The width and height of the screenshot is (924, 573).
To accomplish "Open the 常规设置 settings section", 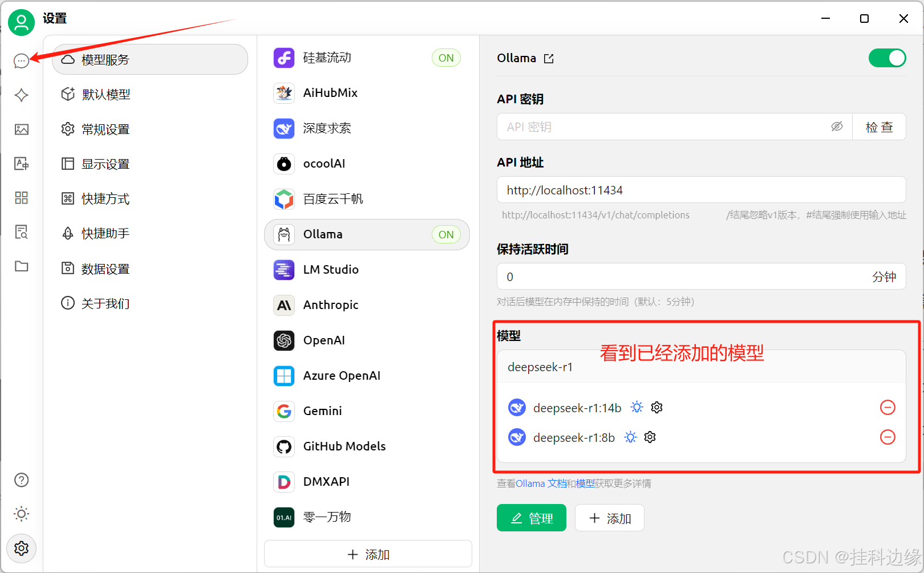I will coord(150,129).
